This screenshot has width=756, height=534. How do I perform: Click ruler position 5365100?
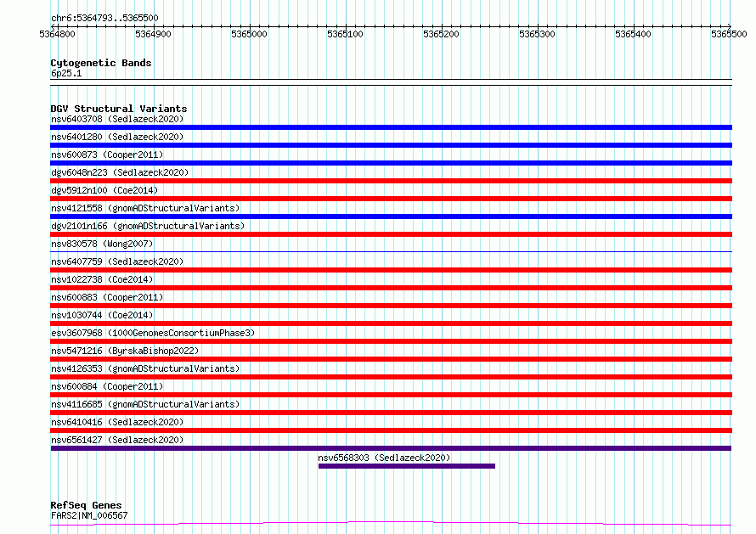(x=345, y=34)
